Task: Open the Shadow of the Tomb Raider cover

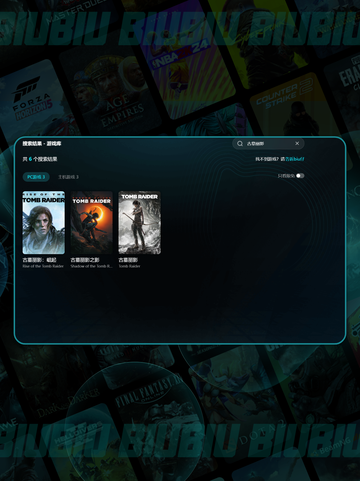Action: click(x=92, y=223)
